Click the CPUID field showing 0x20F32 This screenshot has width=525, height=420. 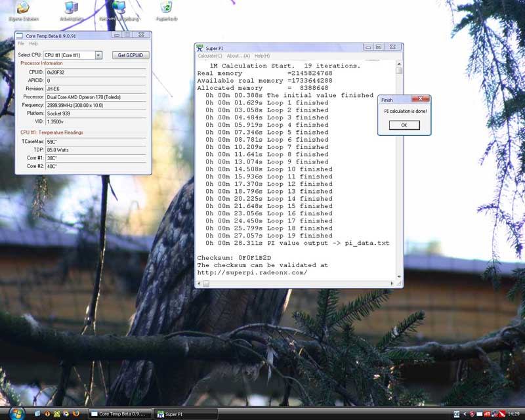click(x=96, y=72)
